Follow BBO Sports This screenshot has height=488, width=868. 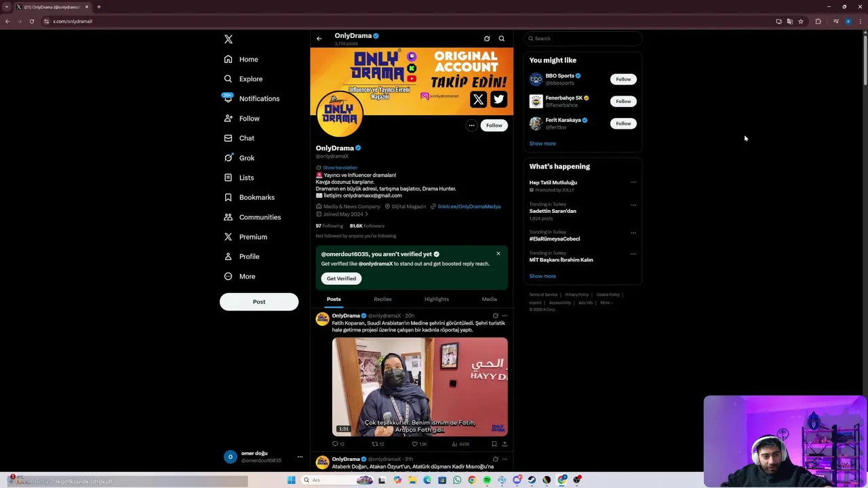point(623,79)
